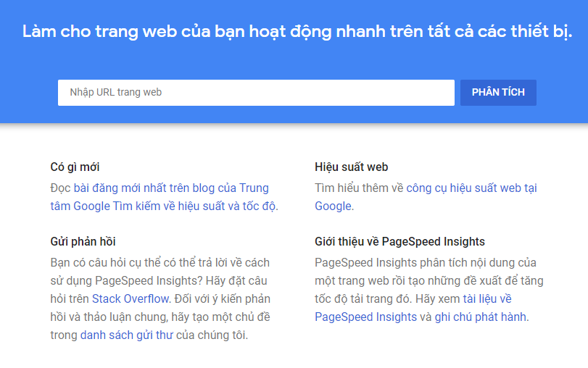Click the Tìm hiểu thêm về text
The width and height of the screenshot is (588, 368).
(359, 188)
